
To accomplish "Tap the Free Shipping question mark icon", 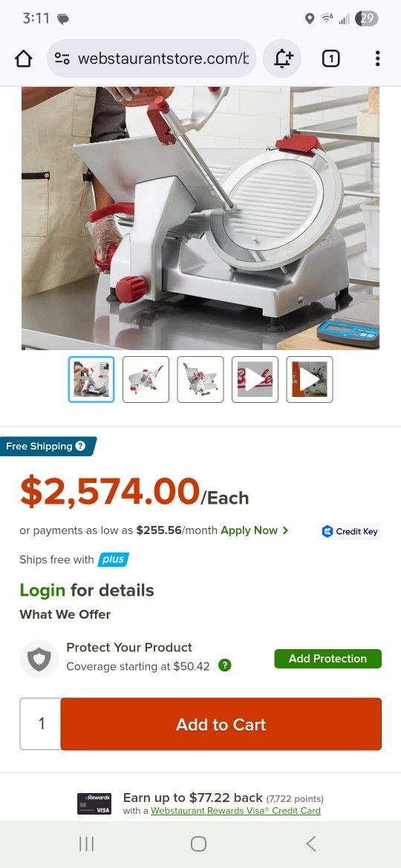I will coord(80,446).
